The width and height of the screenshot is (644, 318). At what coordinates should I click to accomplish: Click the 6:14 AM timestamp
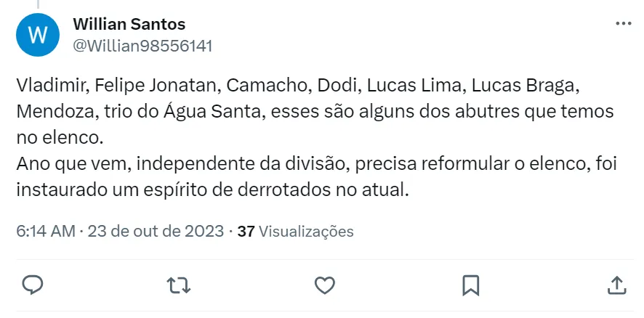coord(45,232)
